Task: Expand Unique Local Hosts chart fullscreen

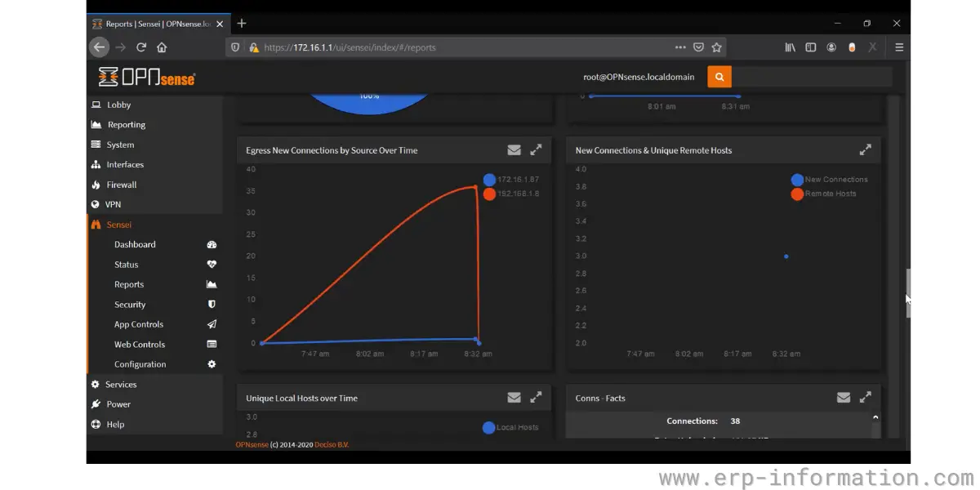Action: [536, 398]
